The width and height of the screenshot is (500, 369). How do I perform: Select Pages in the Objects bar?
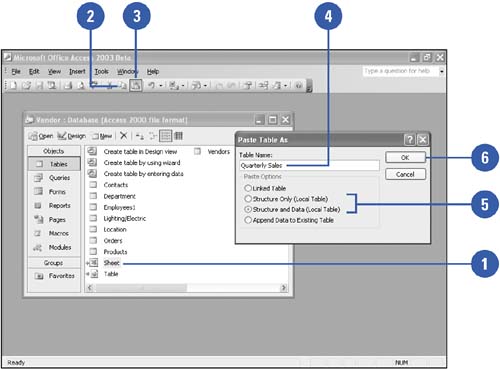(x=54, y=219)
